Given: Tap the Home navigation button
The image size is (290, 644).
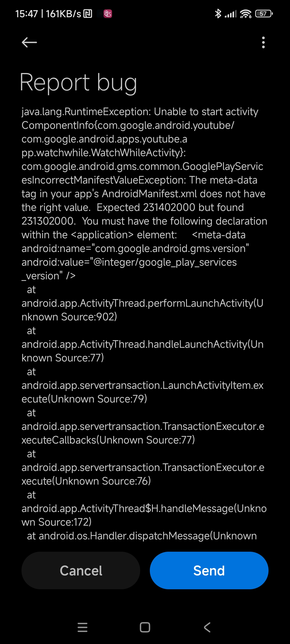Looking at the screenshot, I should click(145, 627).
